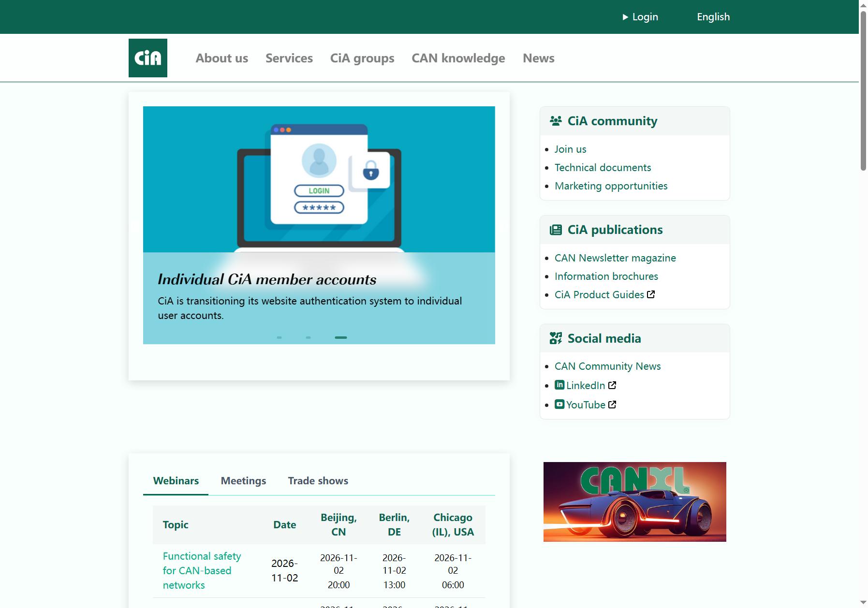Click Individual CiA member accounts headline
This screenshot has width=868, height=608.
(x=267, y=279)
